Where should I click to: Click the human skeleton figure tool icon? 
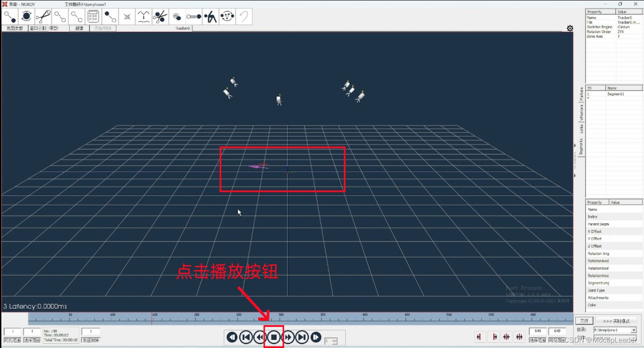click(x=210, y=17)
